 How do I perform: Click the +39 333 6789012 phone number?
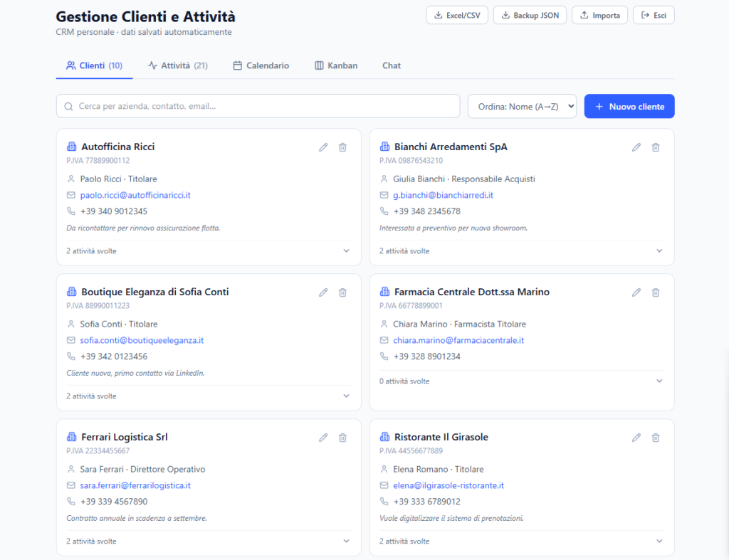click(x=427, y=501)
